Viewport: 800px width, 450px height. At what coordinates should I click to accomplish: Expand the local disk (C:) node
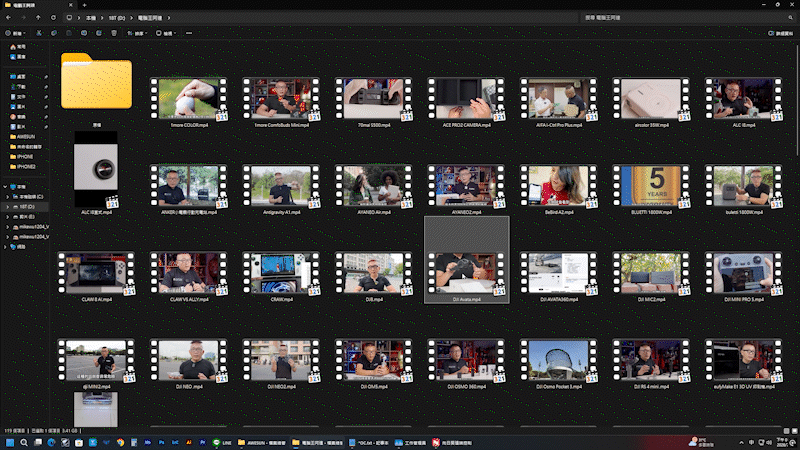coord(8,196)
